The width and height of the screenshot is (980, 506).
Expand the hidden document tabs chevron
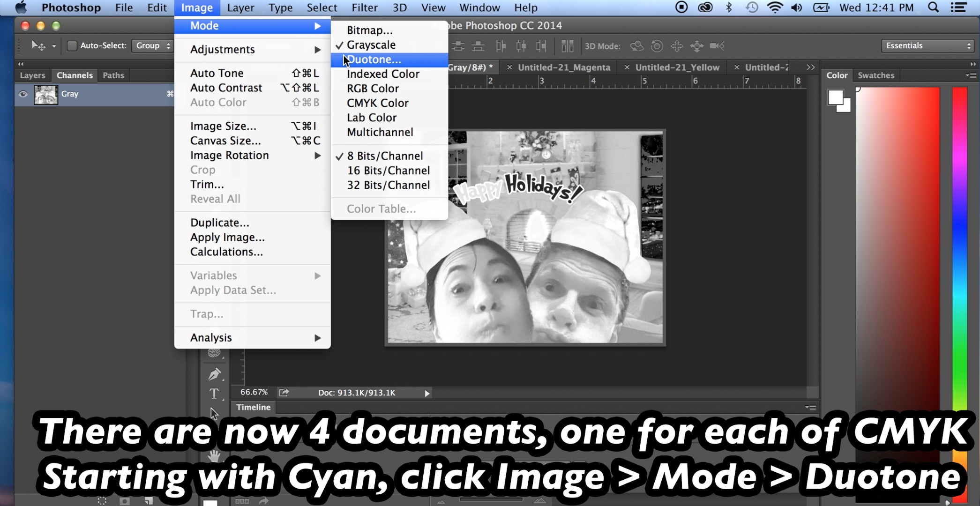(810, 67)
